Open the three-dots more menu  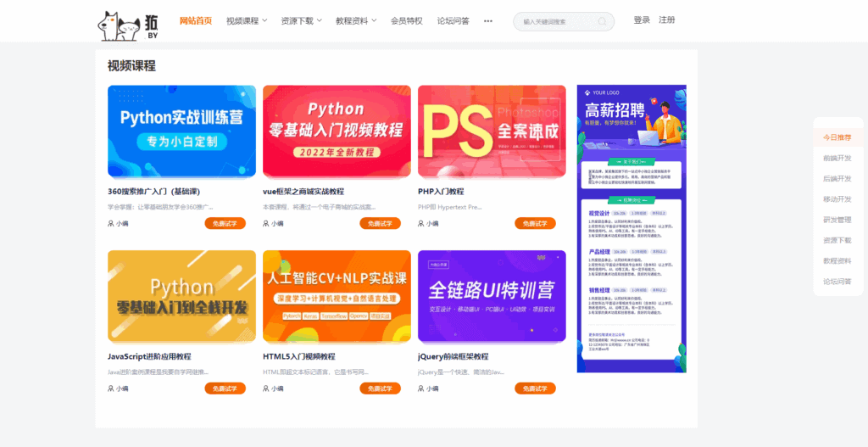pyautogui.click(x=488, y=21)
